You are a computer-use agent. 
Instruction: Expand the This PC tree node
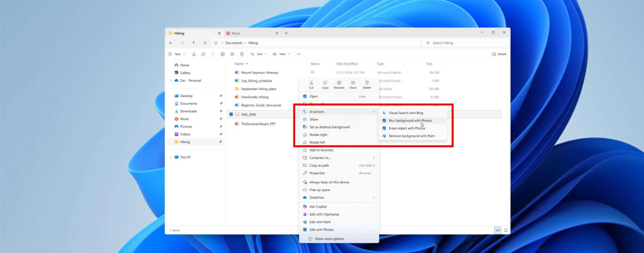[171, 157]
